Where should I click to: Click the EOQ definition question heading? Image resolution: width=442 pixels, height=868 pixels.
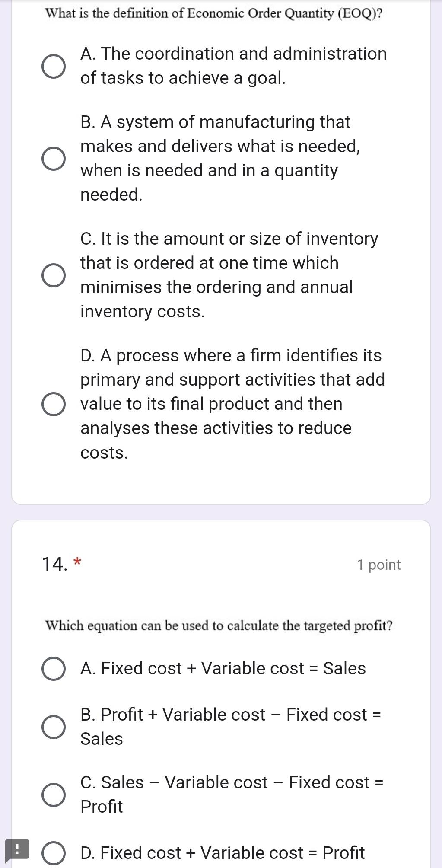pos(213,13)
